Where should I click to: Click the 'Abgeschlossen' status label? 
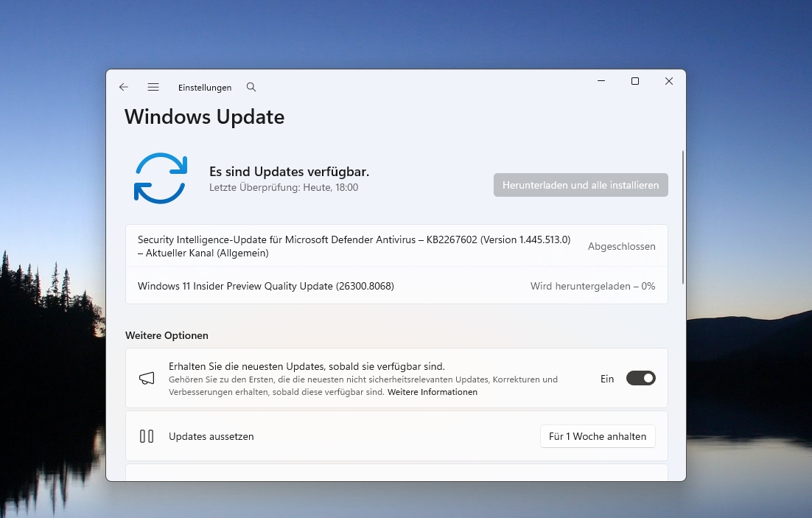(x=621, y=246)
